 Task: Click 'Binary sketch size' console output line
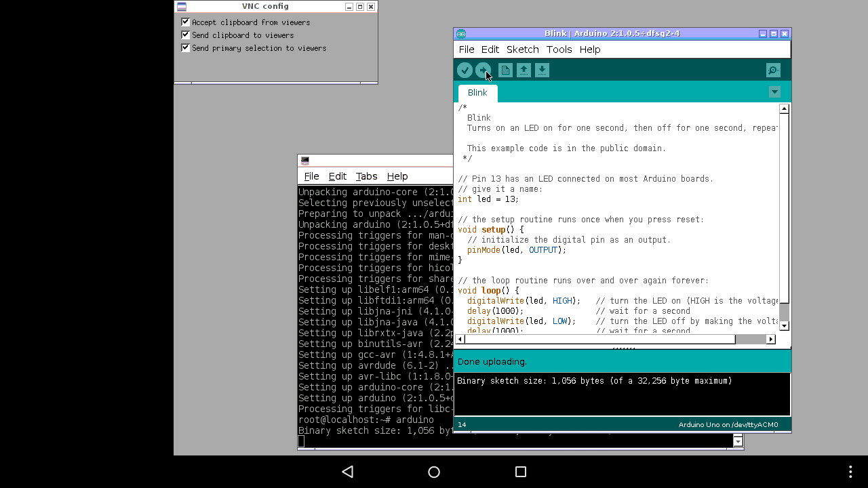[x=595, y=381]
